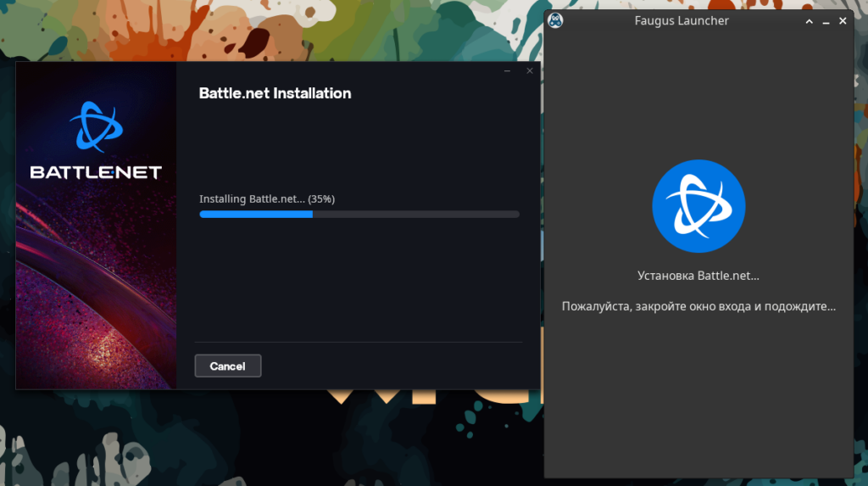The height and width of the screenshot is (486, 868).
Task: Click the "Установка Battle.net..." label
Action: tap(698, 276)
